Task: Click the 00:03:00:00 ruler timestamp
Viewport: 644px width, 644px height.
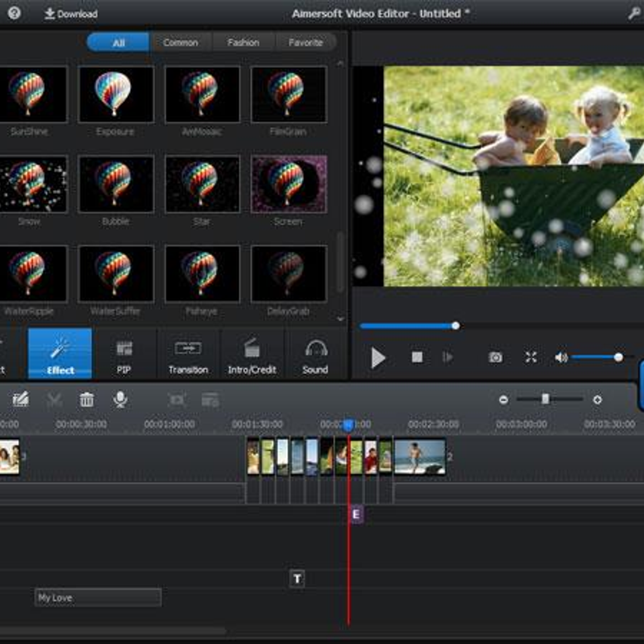Action: click(522, 424)
